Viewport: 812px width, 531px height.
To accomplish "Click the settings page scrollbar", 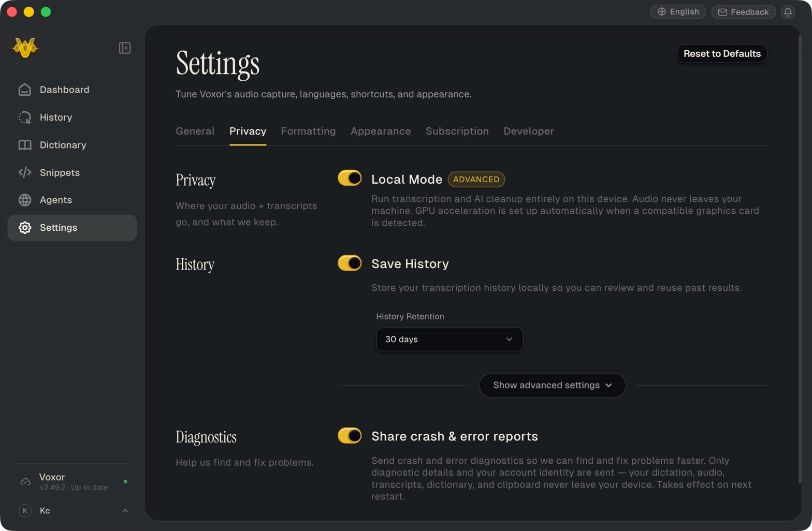I will (799, 259).
